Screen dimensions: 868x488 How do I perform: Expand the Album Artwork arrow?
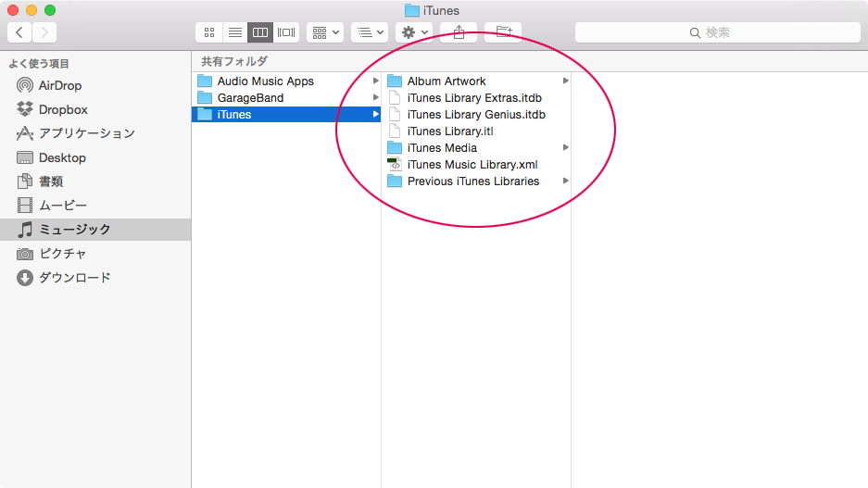click(x=565, y=81)
